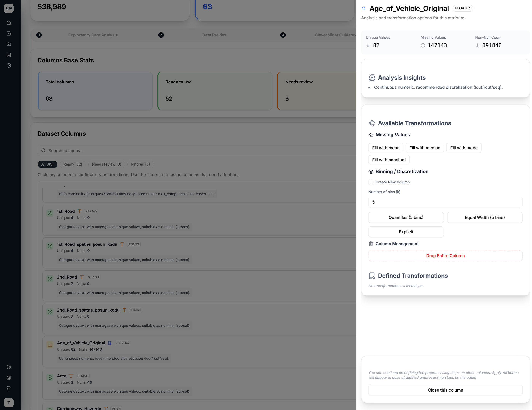532x410 pixels.
Task: Open the Age_of_Vehicle_Original column row
Action: tap(199, 351)
